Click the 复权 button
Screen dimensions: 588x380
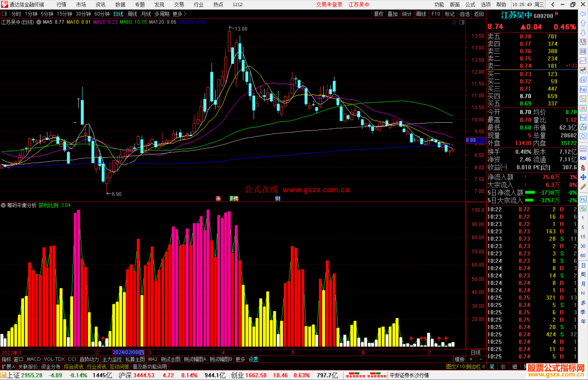(x=379, y=14)
